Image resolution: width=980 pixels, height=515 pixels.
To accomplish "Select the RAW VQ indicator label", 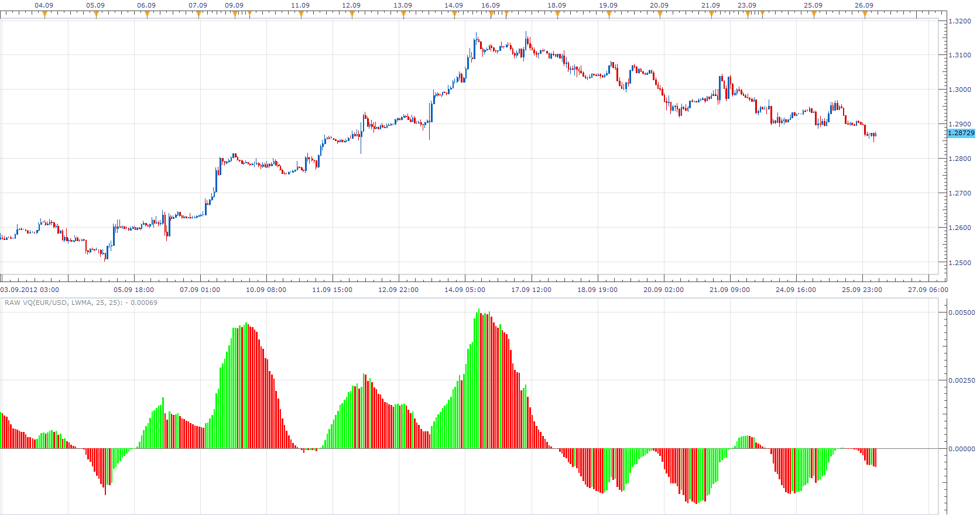I will 81,303.
